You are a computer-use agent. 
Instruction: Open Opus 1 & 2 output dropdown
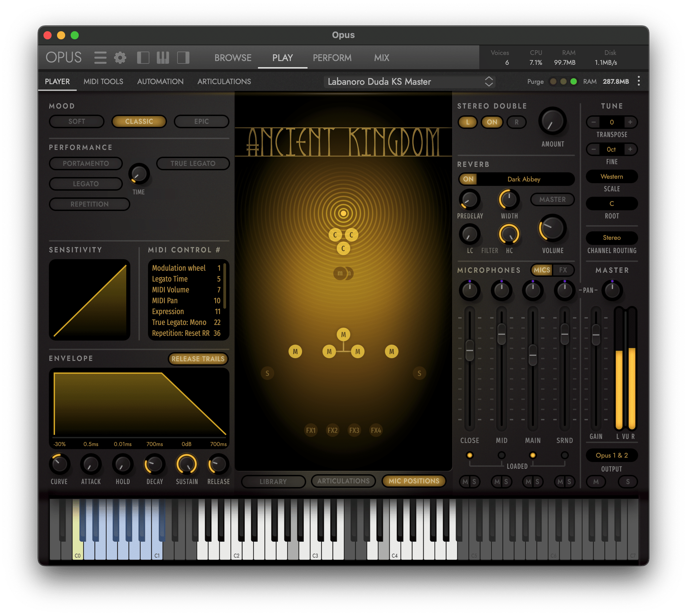coord(612,455)
